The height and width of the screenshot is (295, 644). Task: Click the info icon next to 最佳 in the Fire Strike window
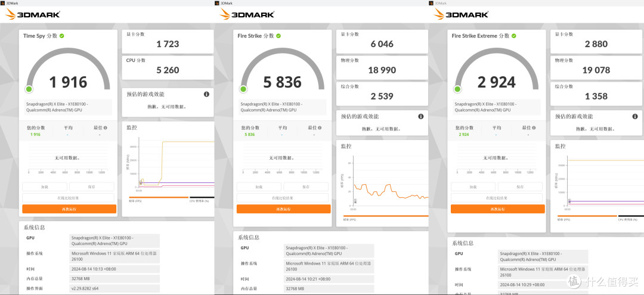click(320, 128)
